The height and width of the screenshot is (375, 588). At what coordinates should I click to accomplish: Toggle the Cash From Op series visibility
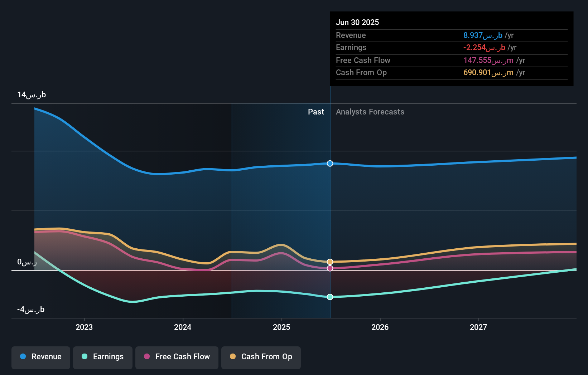pyautogui.click(x=261, y=357)
